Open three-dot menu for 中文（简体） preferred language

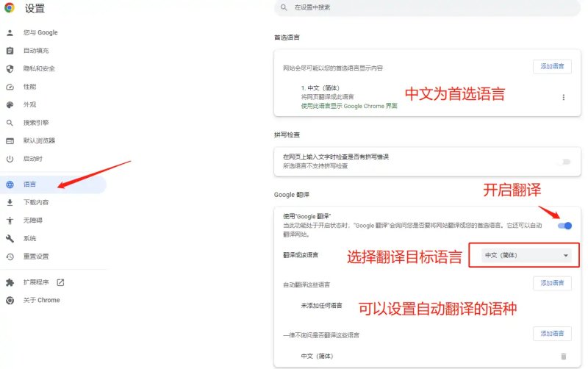[x=563, y=97]
